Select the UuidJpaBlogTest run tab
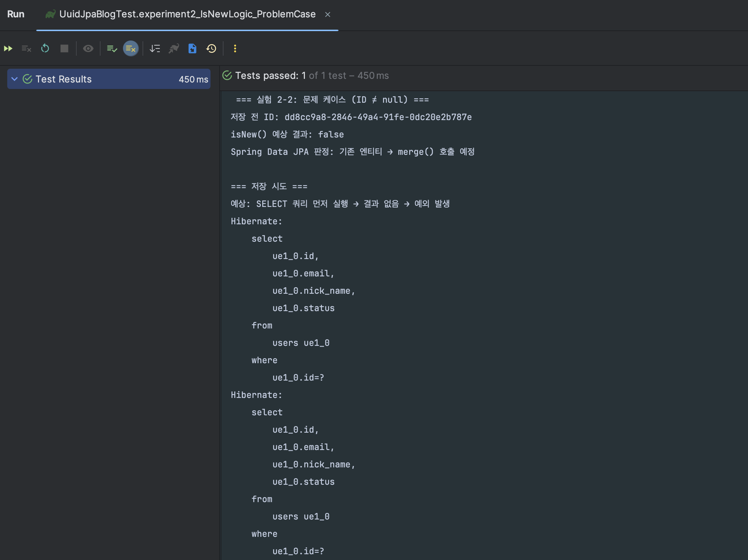 187,14
